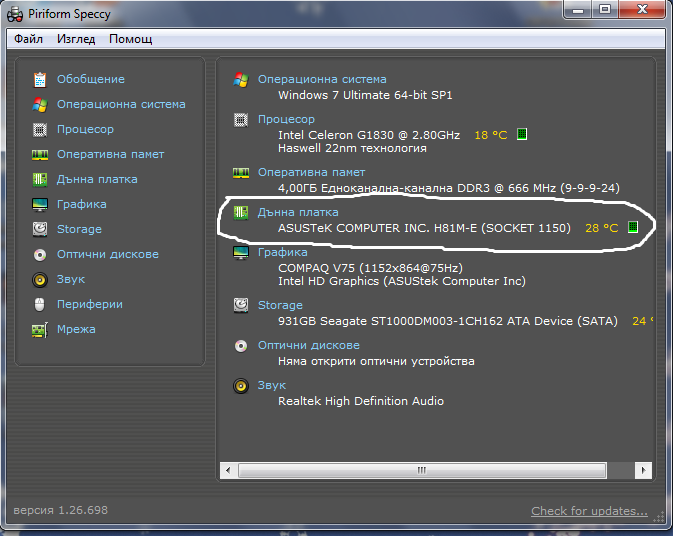Click Оперативна памет heading in summary panel
The image size is (673, 536).
coord(311,173)
